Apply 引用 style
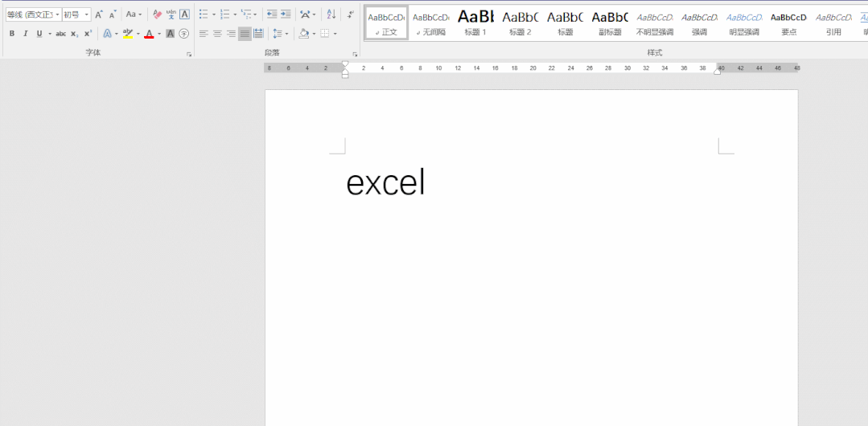 pyautogui.click(x=833, y=23)
